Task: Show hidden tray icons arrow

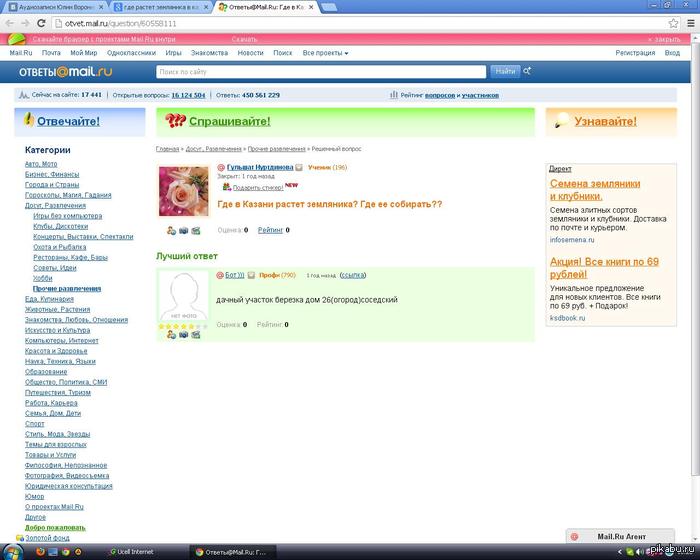Action: pyautogui.click(x=620, y=552)
